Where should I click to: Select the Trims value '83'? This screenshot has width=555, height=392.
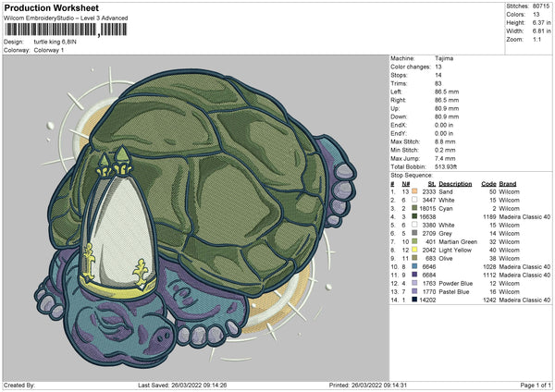(438, 83)
